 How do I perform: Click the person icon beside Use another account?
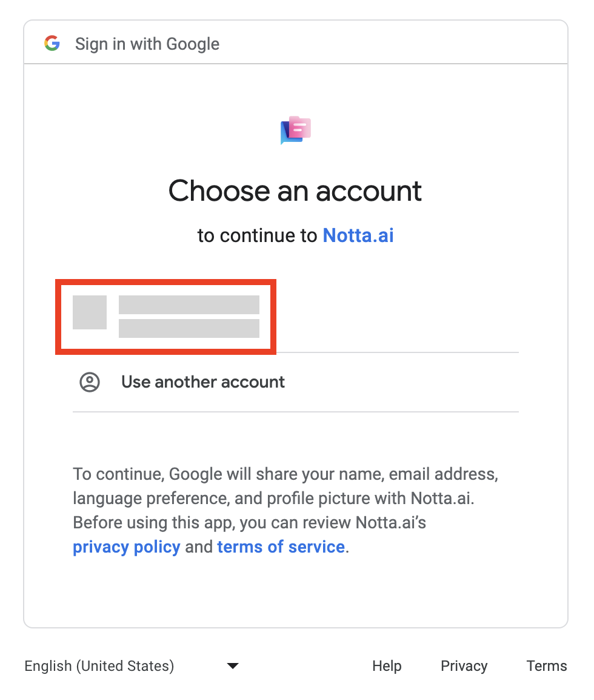tap(90, 382)
